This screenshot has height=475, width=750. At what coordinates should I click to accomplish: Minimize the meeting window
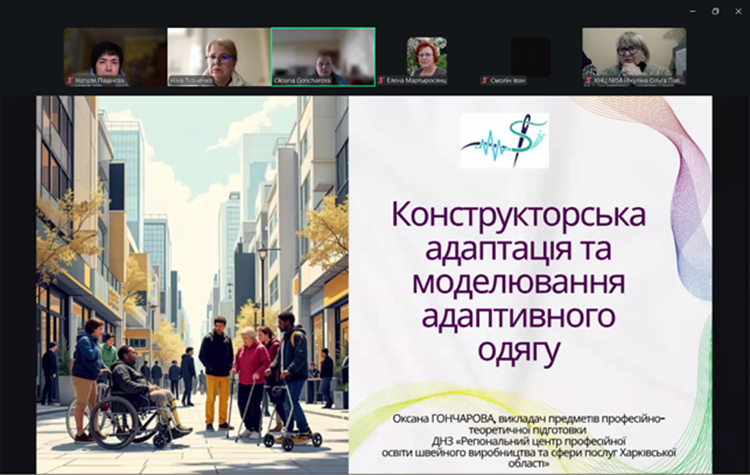pos(692,11)
